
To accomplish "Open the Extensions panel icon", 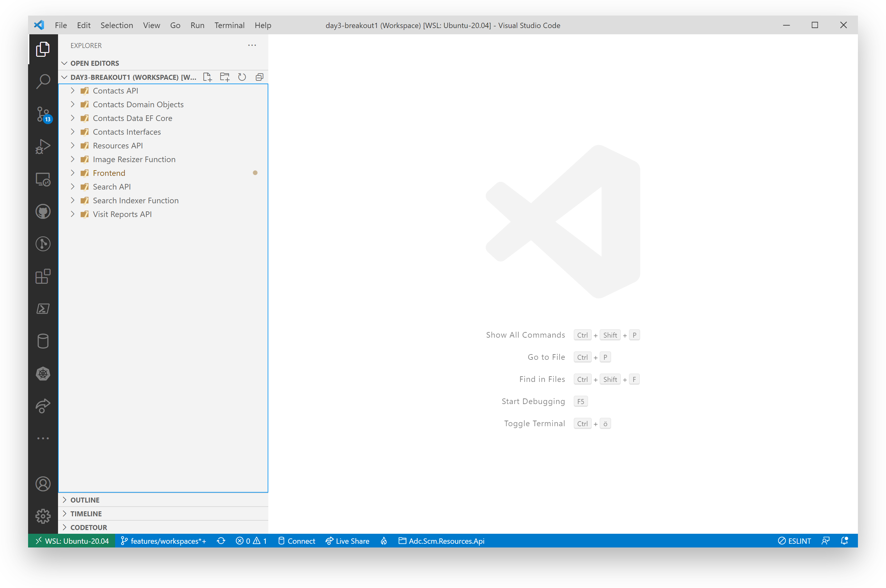I will tap(42, 276).
